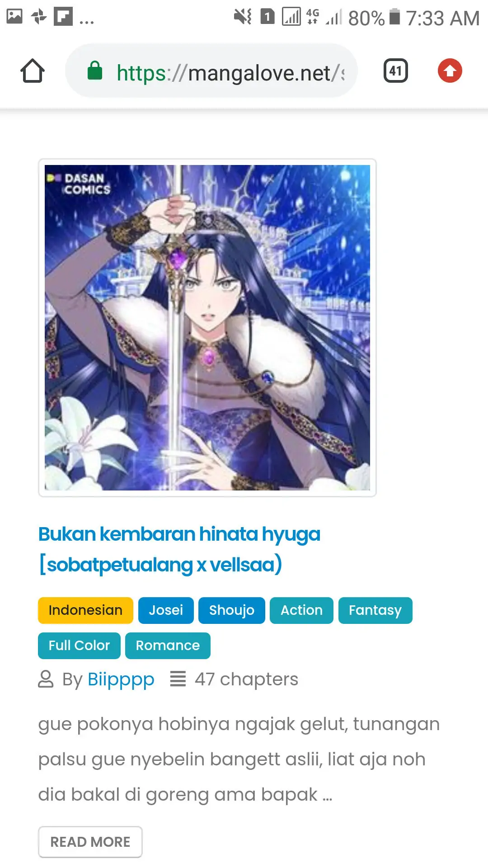This screenshot has width=488, height=868.
Task: Tap the pinwheel notification icon in status bar
Action: click(39, 17)
